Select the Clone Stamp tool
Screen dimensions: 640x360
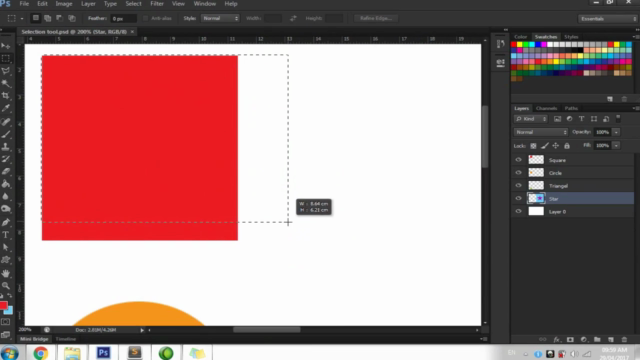6,147
